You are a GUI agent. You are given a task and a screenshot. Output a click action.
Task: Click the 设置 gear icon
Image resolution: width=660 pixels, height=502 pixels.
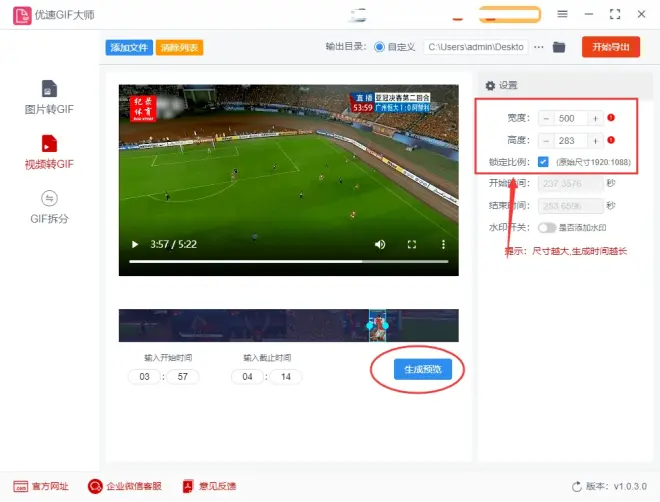click(x=490, y=86)
